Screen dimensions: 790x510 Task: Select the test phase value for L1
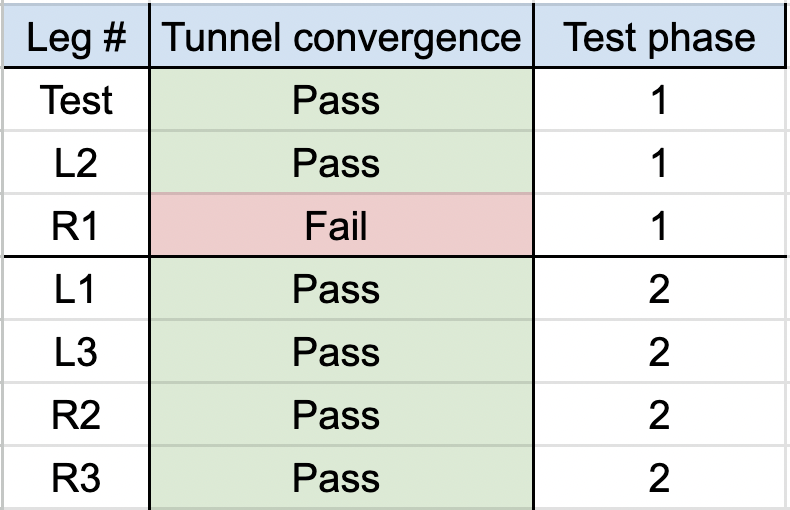(x=658, y=290)
